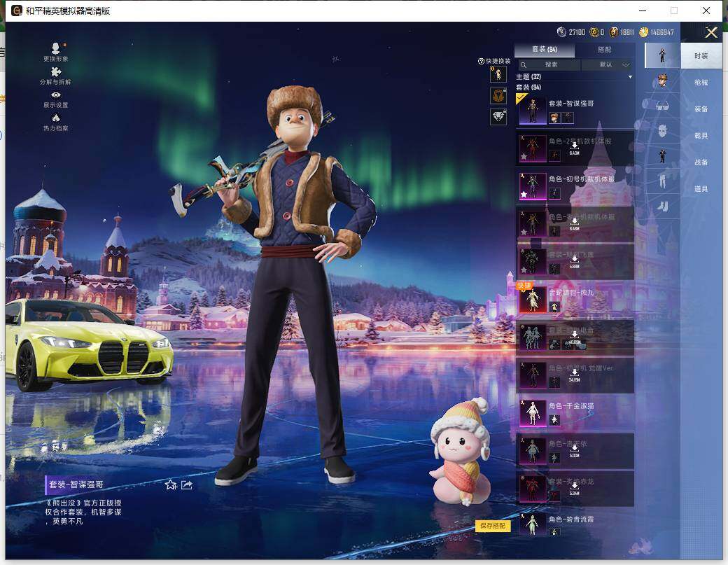Click the hat piece icon under 套装-智谋强哥
728x565 pixels.
point(554,118)
